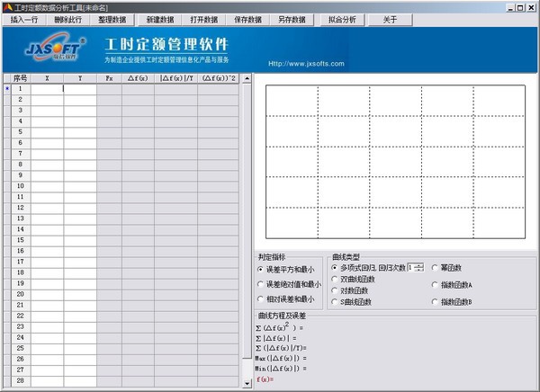
Task: Click the row 1 indicator marker
Action: point(7,89)
